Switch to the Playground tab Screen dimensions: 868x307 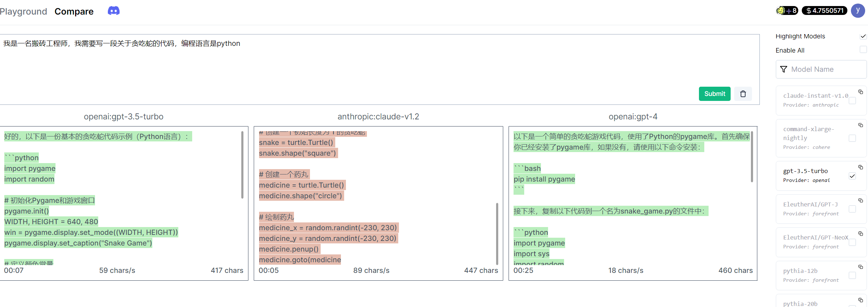23,11
